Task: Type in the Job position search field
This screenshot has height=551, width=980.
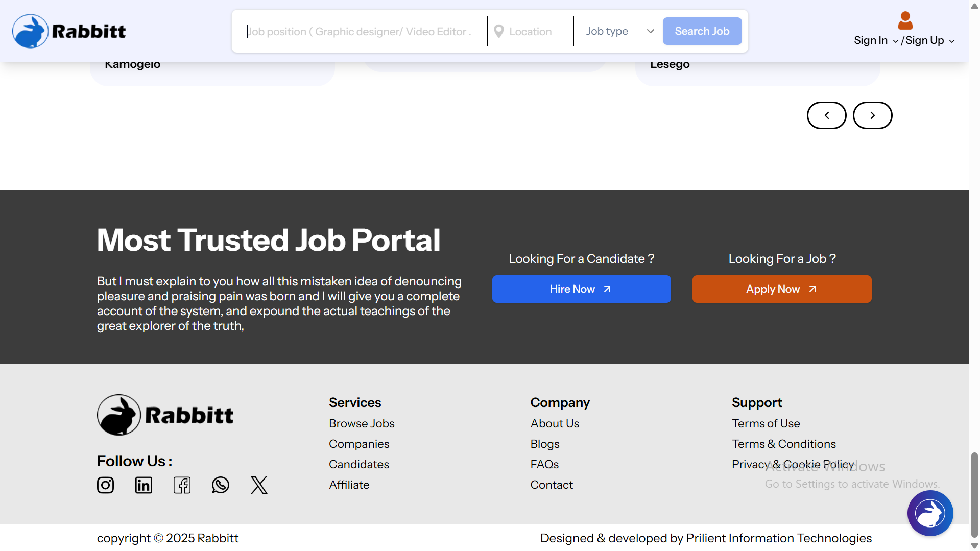Action: [357, 31]
